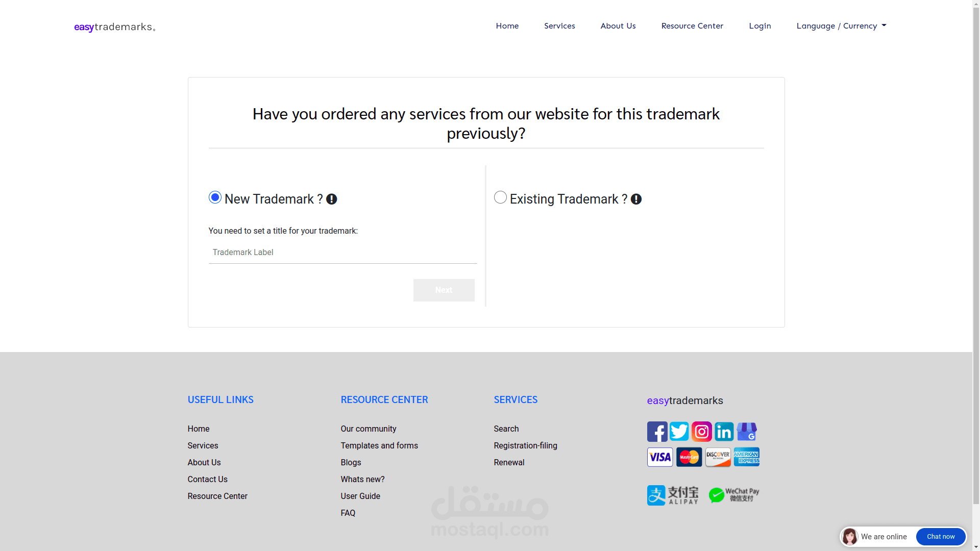Image resolution: width=980 pixels, height=551 pixels.
Task: Open the Twitter icon in footer
Action: [679, 432]
